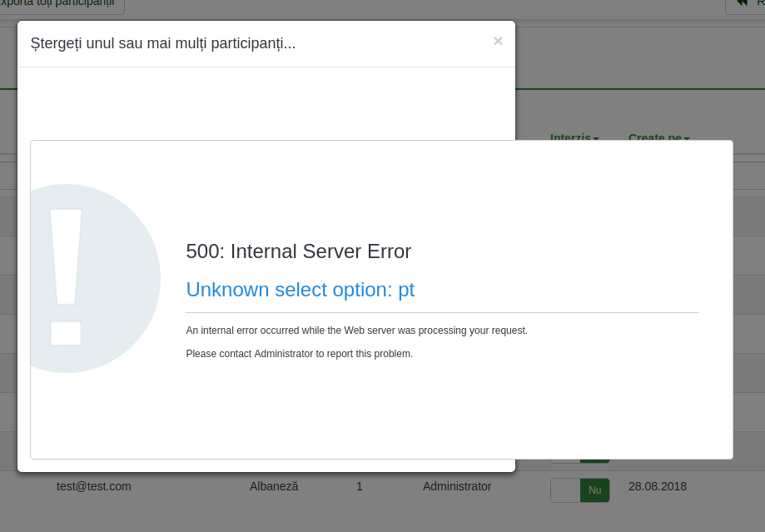This screenshot has height=532, width=765.
Task: Click 'Unknown select option: pt' message
Action: pyautogui.click(x=300, y=290)
